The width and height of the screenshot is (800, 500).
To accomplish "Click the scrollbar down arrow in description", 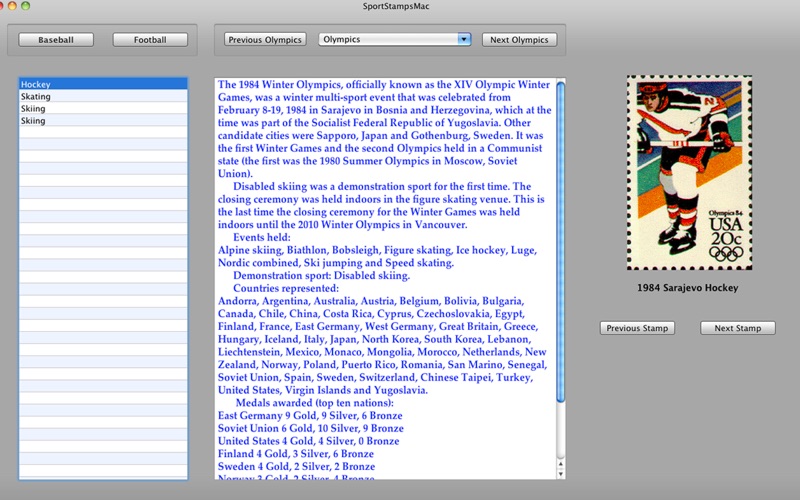I will pyautogui.click(x=561, y=474).
